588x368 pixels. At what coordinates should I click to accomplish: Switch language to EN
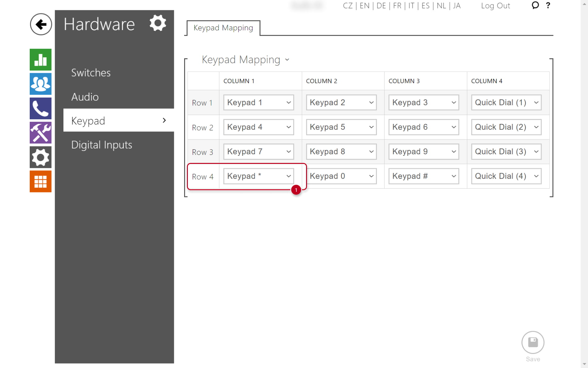pos(364,6)
